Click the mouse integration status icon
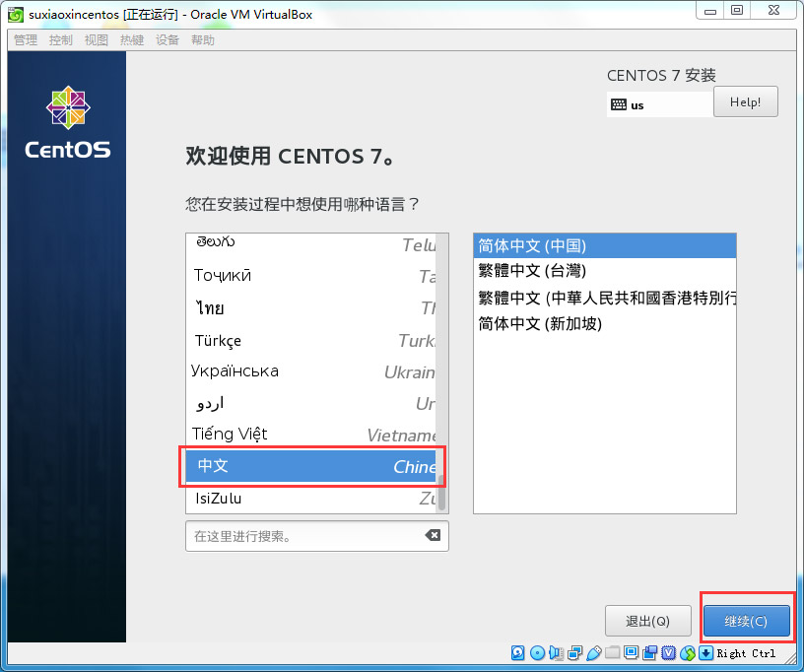The image size is (804, 672). 688,653
